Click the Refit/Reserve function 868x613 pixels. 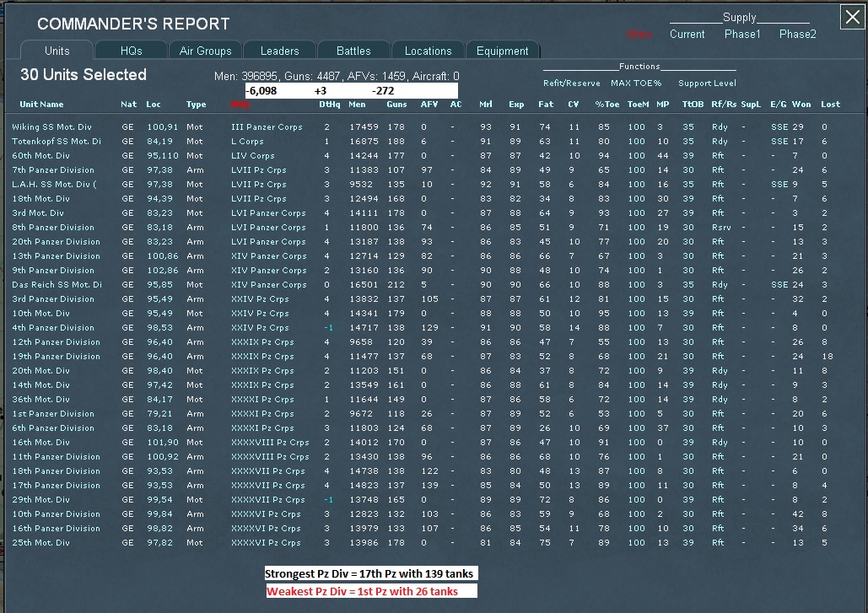pyautogui.click(x=571, y=83)
